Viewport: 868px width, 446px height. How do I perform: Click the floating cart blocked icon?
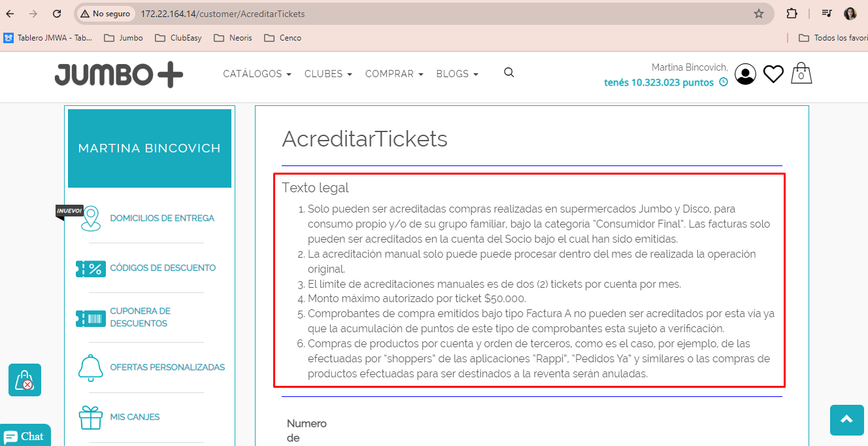pyautogui.click(x=25, y=380)
